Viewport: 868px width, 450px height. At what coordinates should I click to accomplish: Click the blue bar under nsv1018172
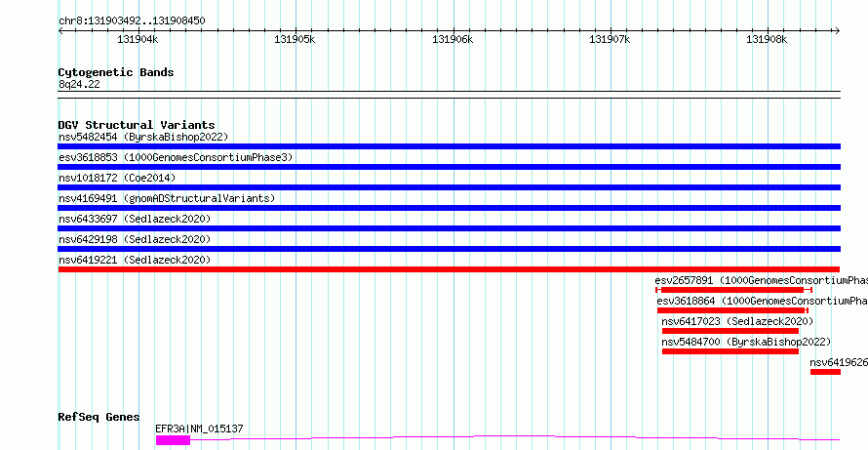[x=449, y=187]
